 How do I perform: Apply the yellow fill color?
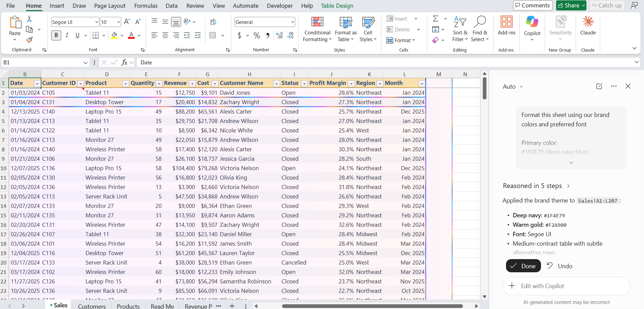114,35
